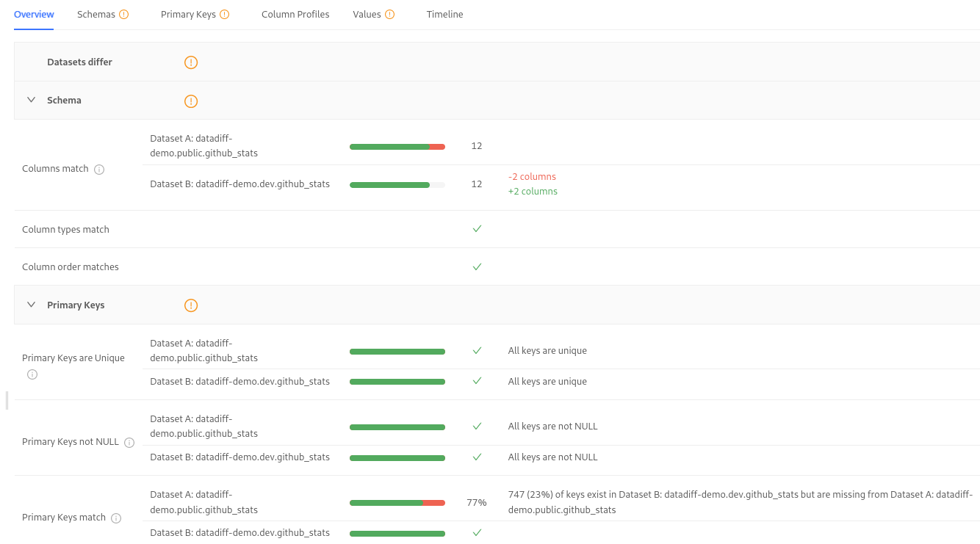Click the red -2 columns text

tap(532, 177)
